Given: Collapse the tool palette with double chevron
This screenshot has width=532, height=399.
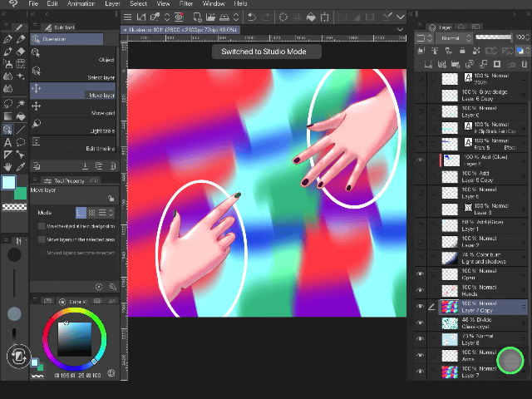Looking at the screenshot, I should 3,14.
